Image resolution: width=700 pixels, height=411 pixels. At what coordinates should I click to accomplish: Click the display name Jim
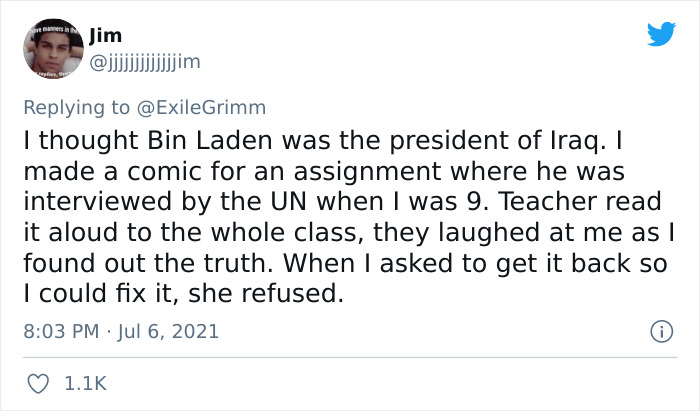click(x=105, y=36)
